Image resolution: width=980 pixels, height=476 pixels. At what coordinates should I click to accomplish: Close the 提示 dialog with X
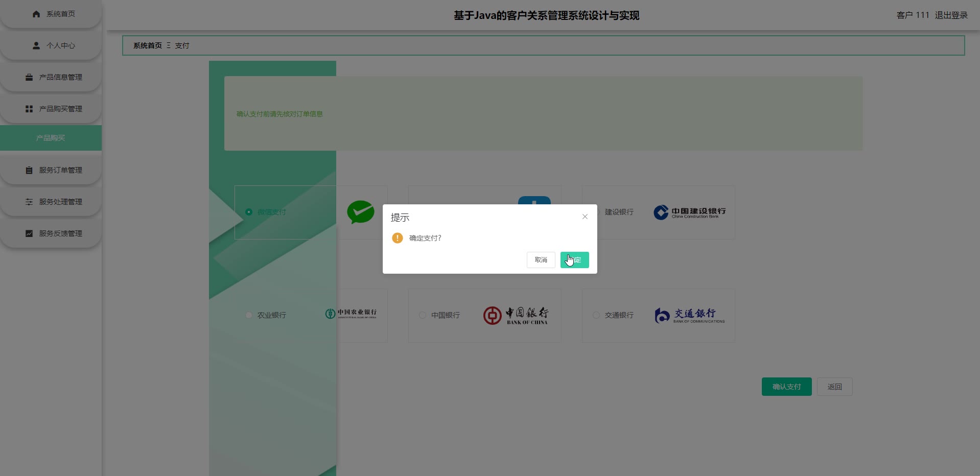(x=585, y=217)
